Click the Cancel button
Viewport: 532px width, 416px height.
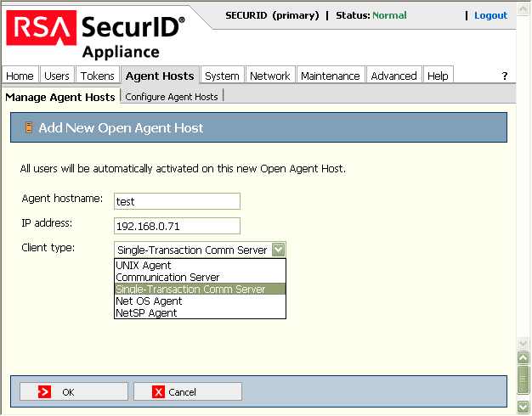coord(188,391)
